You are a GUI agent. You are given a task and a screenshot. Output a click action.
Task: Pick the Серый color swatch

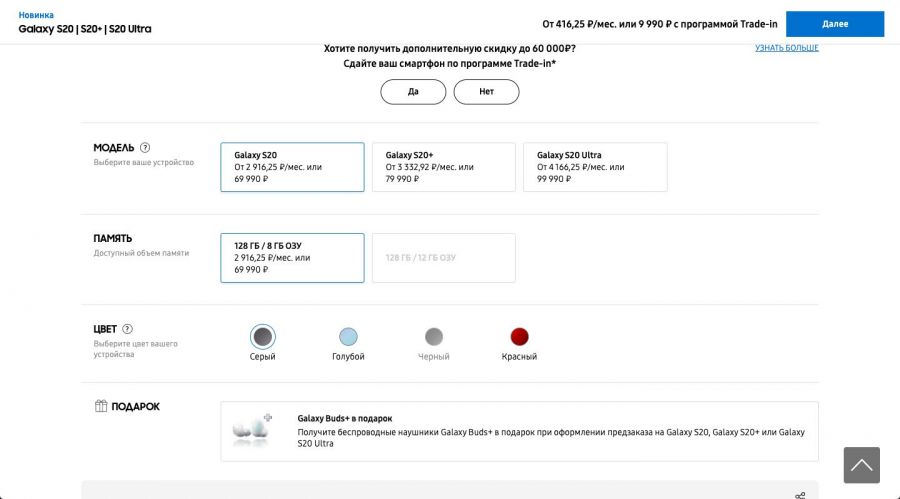click(263, 336)
